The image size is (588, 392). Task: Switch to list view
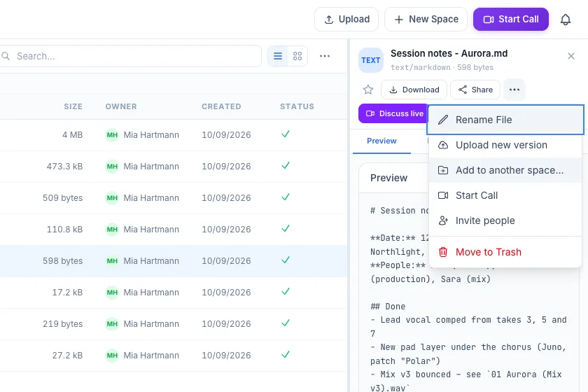click(278, 56)
